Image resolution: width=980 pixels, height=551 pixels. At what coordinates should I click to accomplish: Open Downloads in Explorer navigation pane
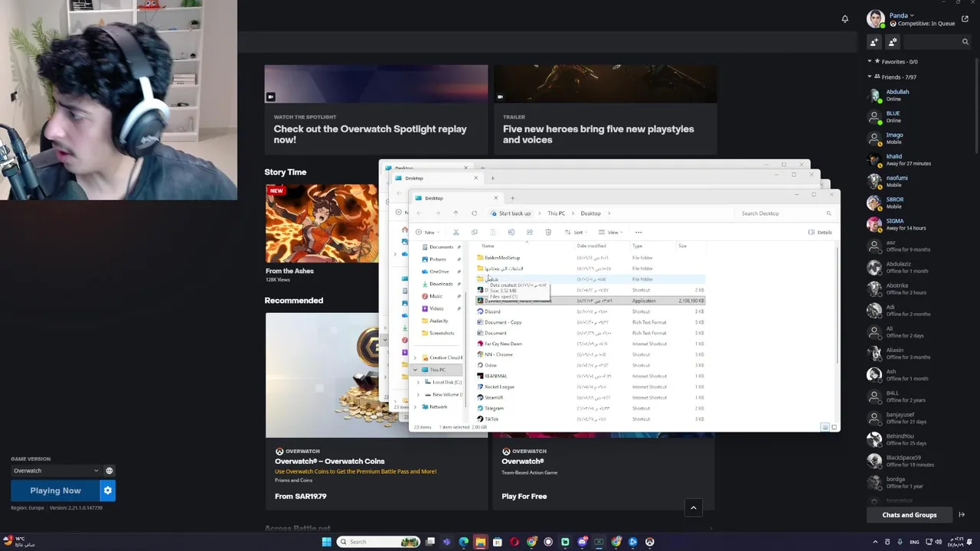click(441, 283)
